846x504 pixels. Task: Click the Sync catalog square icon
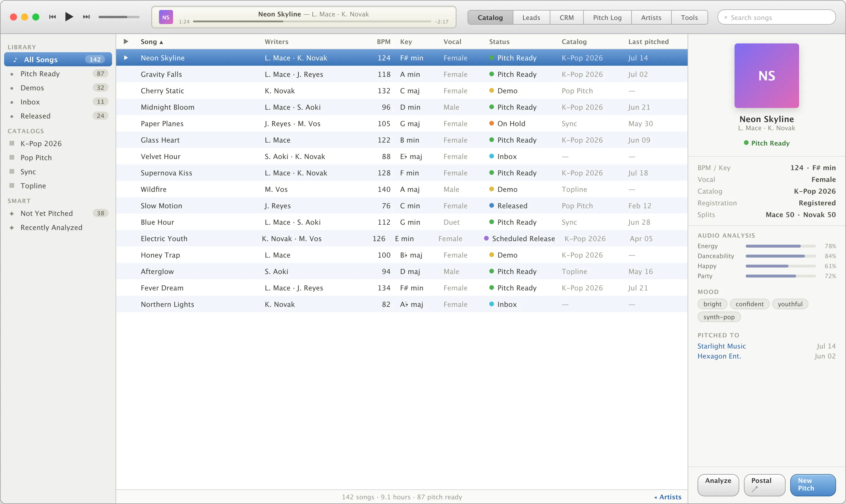coord(12,171)
